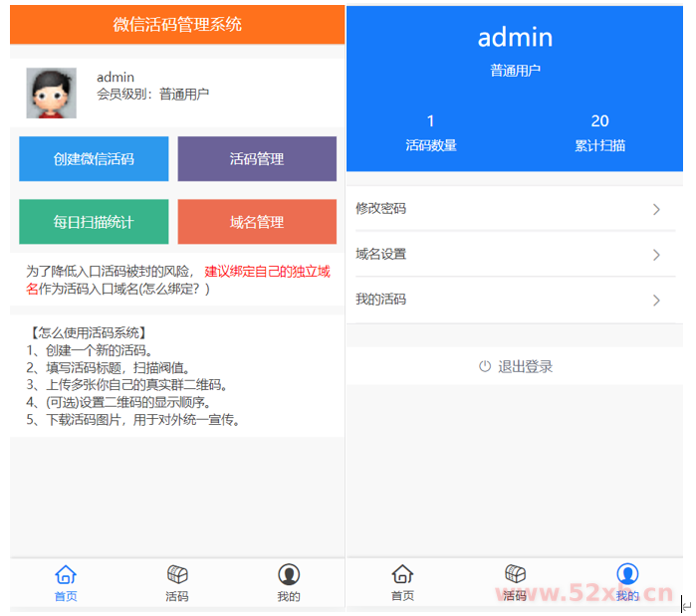Tap the 活码数量 count statistic

[430, 133]
